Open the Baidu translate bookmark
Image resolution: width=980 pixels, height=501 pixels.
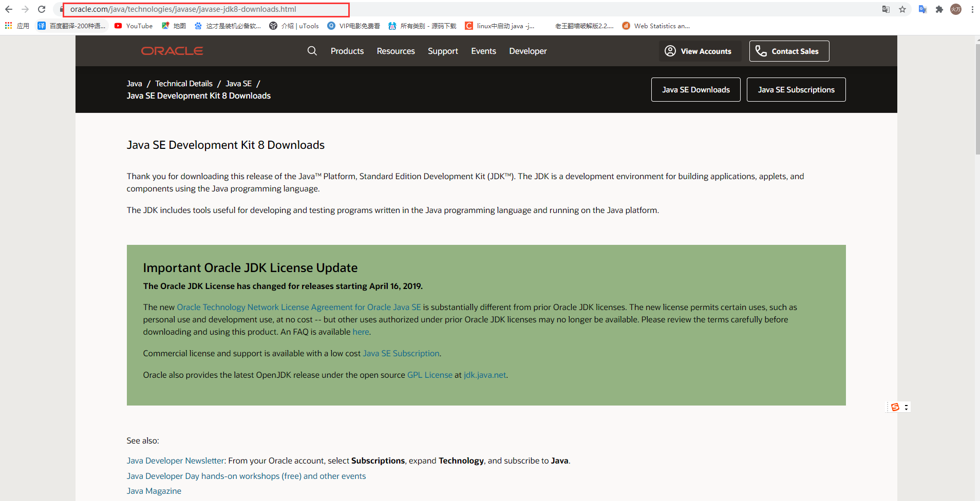[71, 26]
